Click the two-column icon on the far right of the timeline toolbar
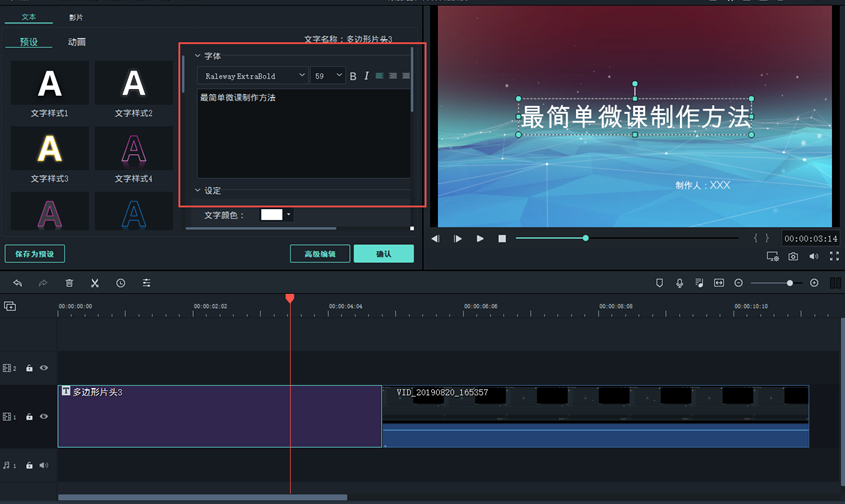Viewport: 845px width, 504px height. [x=835, y=283]
